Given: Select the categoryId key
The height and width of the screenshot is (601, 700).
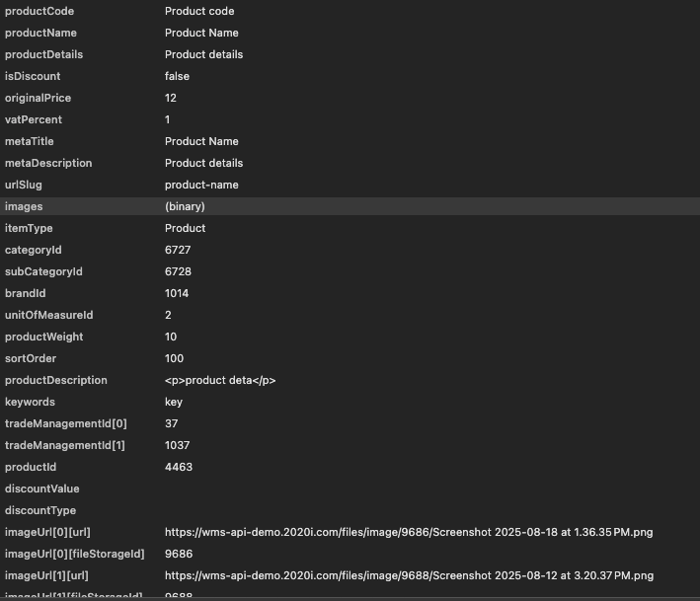Looking at the screenshot, I should 33,250.
